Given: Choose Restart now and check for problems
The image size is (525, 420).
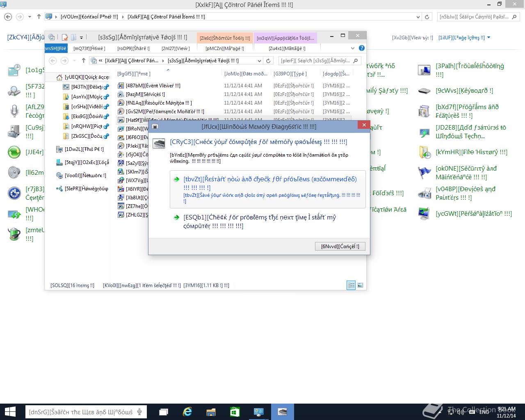Looking at the screenshot, I should (267, 189).
